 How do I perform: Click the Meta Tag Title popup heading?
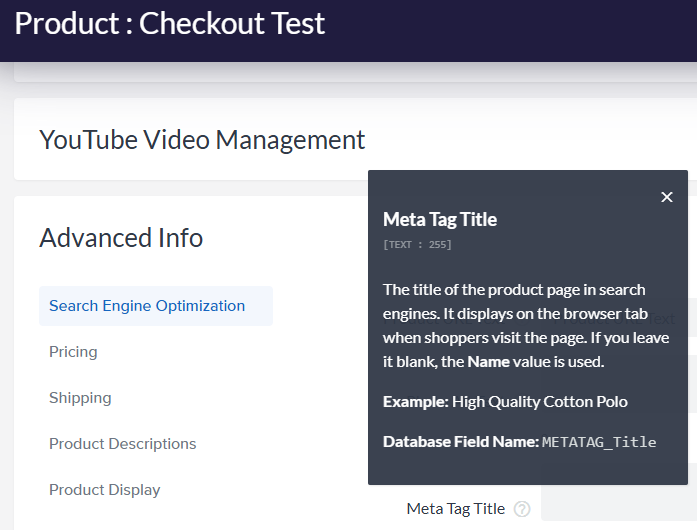440,219
